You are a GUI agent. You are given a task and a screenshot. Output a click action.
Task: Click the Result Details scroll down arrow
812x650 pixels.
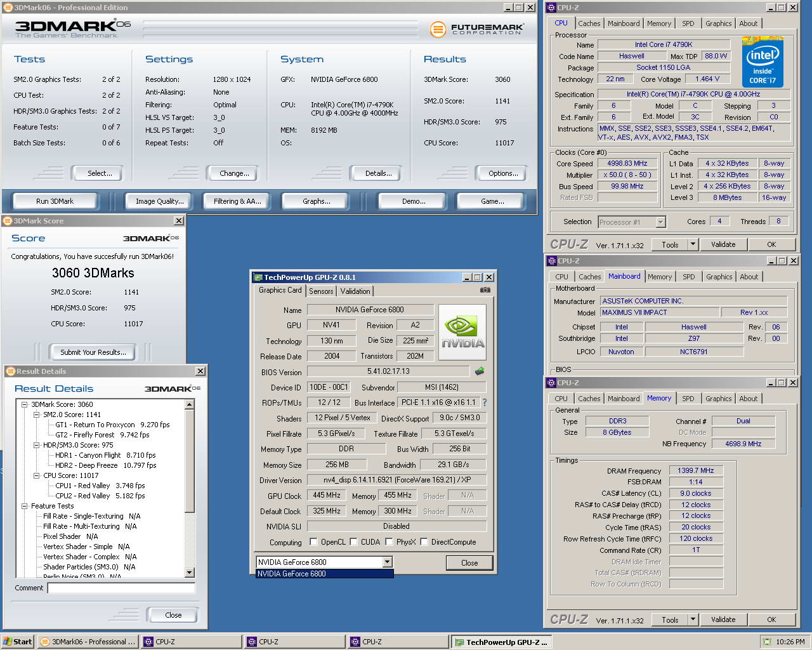click(190, 573)
